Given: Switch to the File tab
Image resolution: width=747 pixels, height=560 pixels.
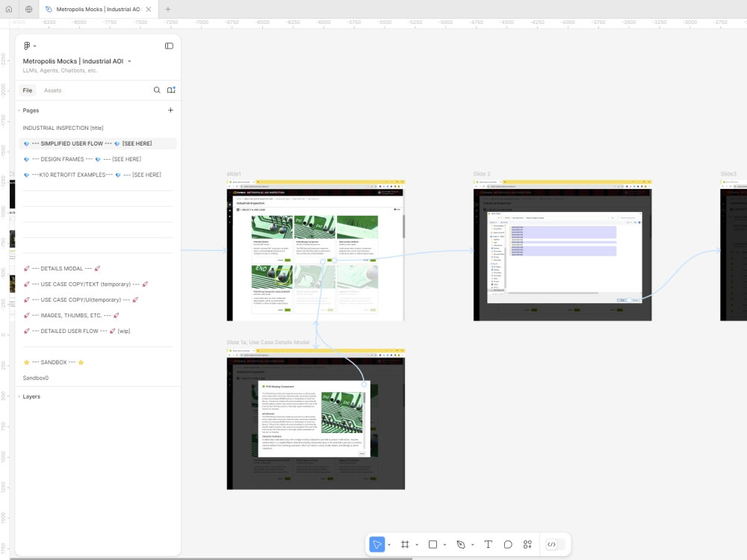Looking at the screenshot, I should click(28, 90).
